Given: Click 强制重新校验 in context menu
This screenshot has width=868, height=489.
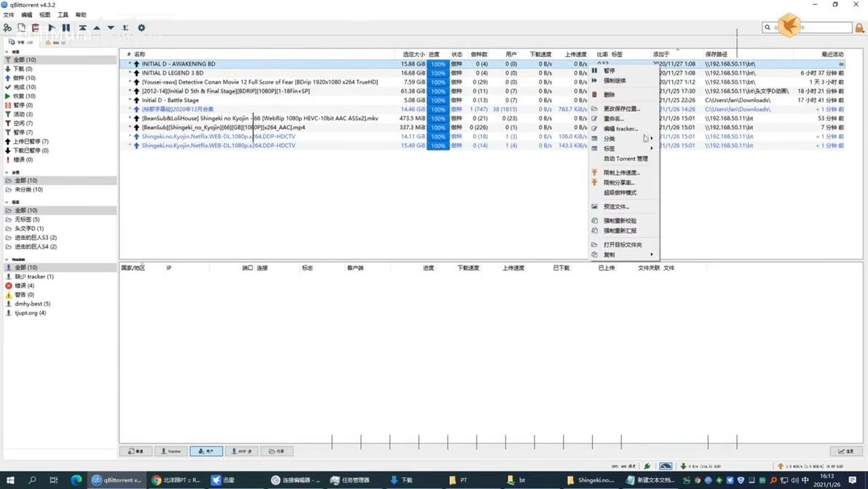Looking at the screenshot, I should (x=624, y=220).
